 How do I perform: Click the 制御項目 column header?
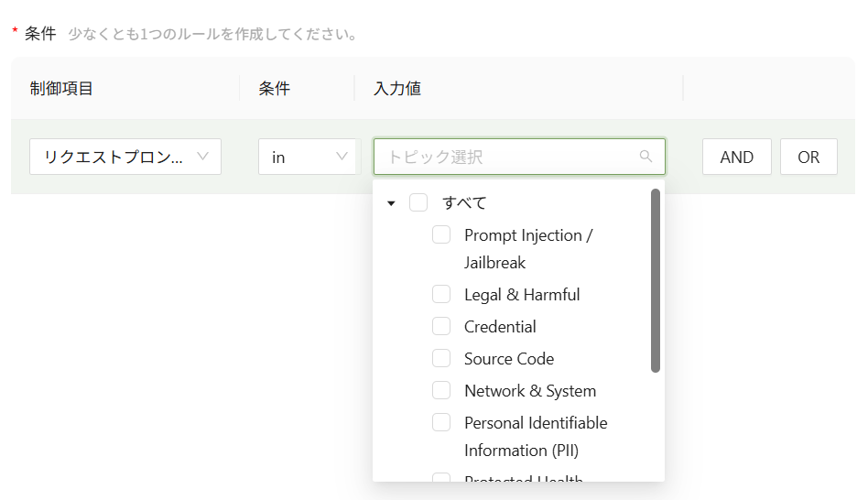pyautogui.click(x=61, y=89)
